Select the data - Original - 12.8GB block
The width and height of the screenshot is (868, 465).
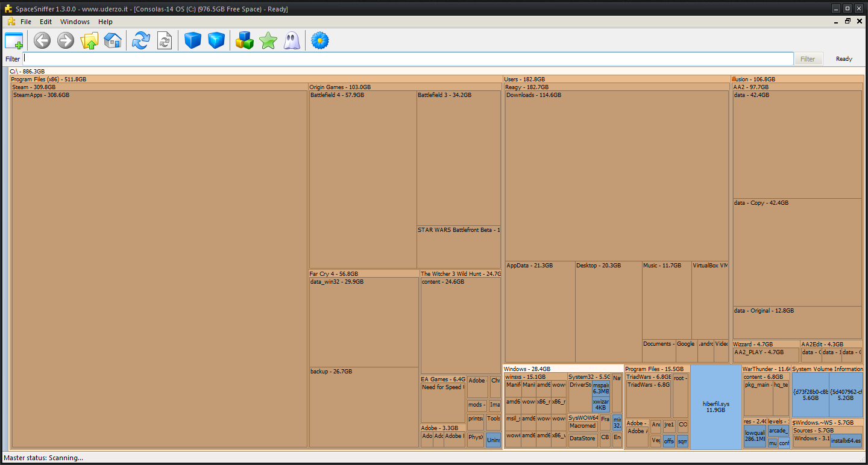[x=797, y=323]
